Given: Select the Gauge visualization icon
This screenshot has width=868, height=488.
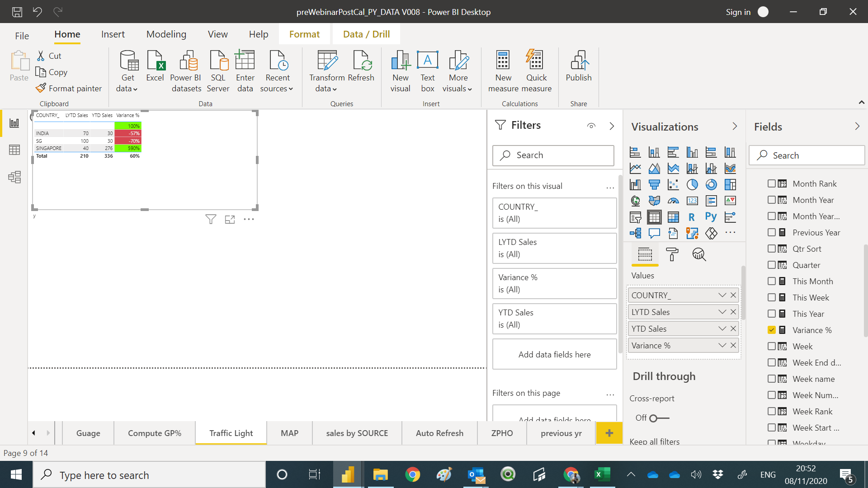Looking at the screenshot, I should click(673, 201).
